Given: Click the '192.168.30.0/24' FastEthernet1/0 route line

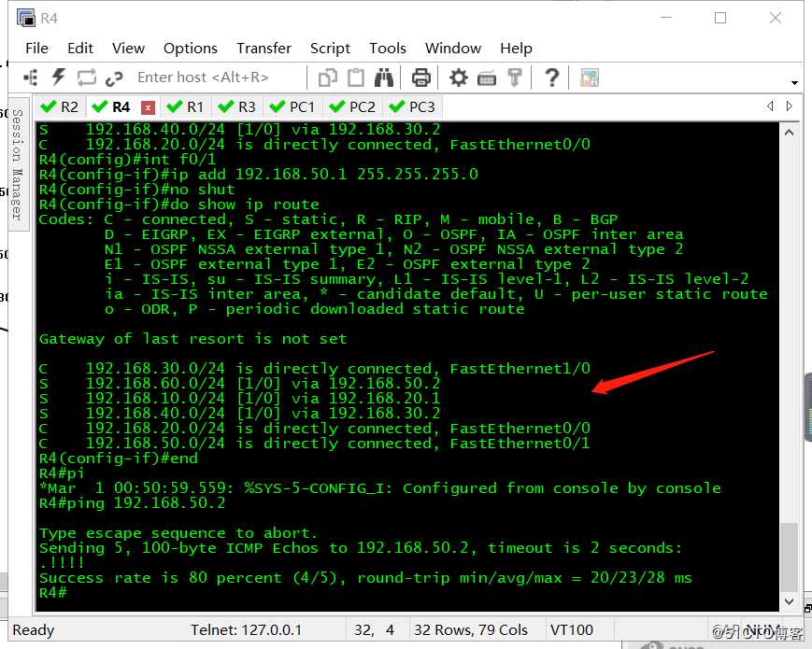Looking at the screenshot, I should 314,369.
